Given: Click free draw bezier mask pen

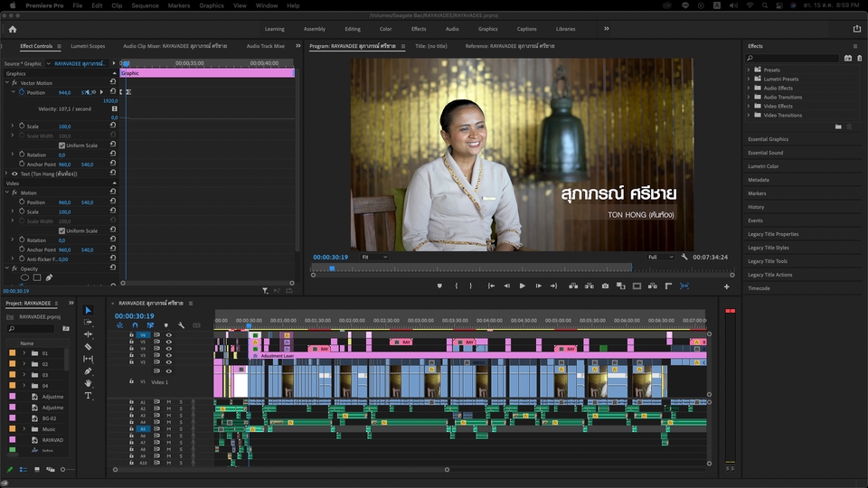Looking at the screenshot, I should click(49, 277).
